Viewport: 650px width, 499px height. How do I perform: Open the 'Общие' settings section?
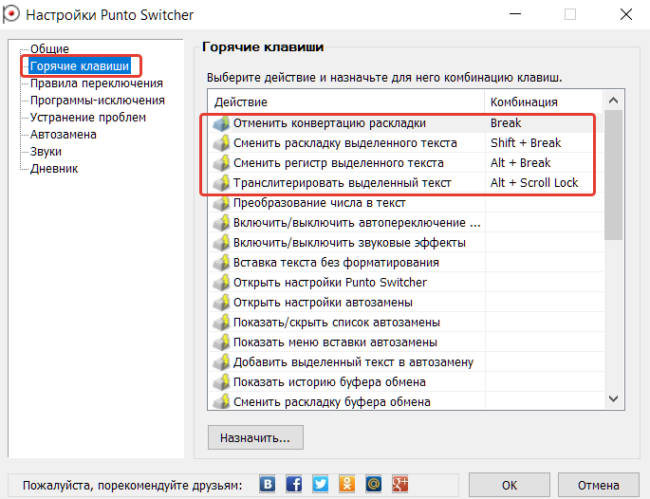[49, 49]
